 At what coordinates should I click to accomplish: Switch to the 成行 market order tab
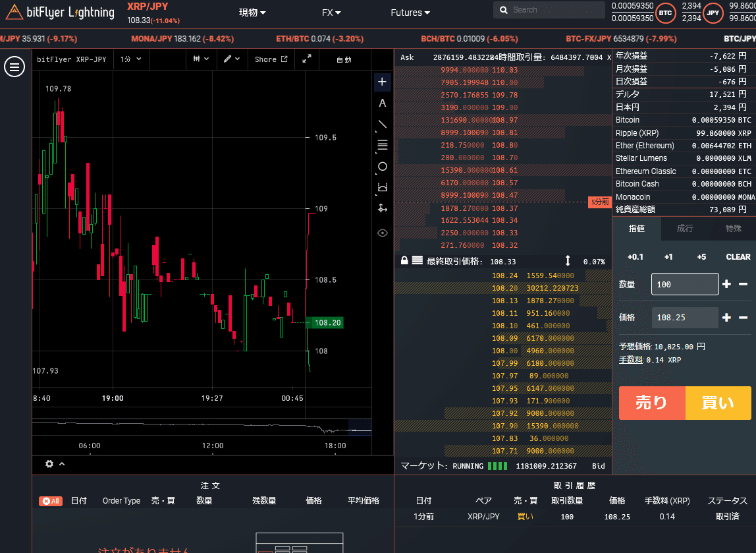click(685, 229)
